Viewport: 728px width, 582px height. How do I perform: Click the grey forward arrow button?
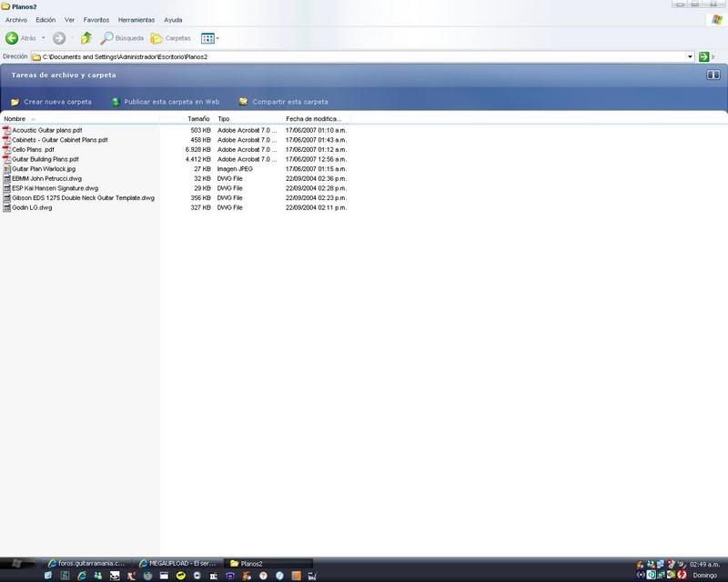(x=59, y=38)
